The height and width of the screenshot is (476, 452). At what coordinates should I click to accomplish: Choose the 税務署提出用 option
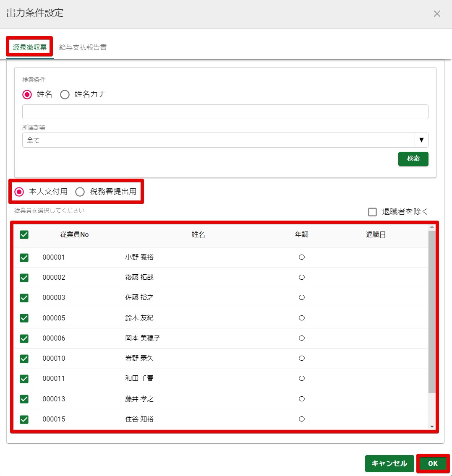click(80, 192)
